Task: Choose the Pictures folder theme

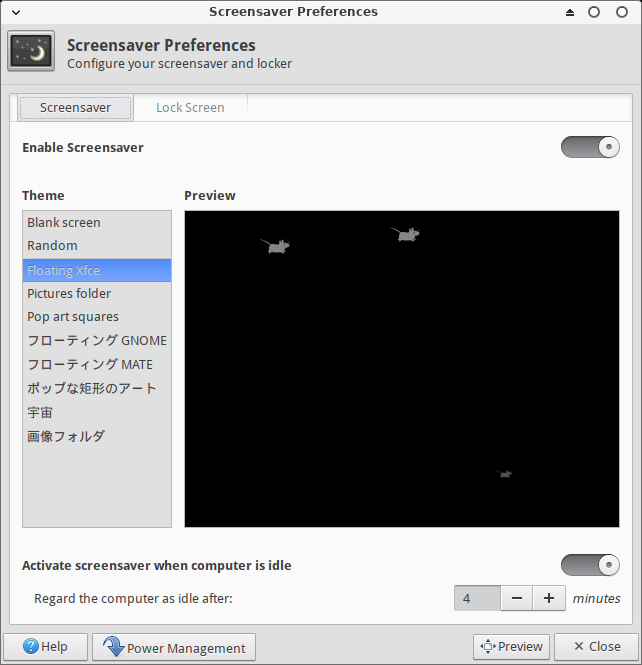Action: [x=97, y=293]
